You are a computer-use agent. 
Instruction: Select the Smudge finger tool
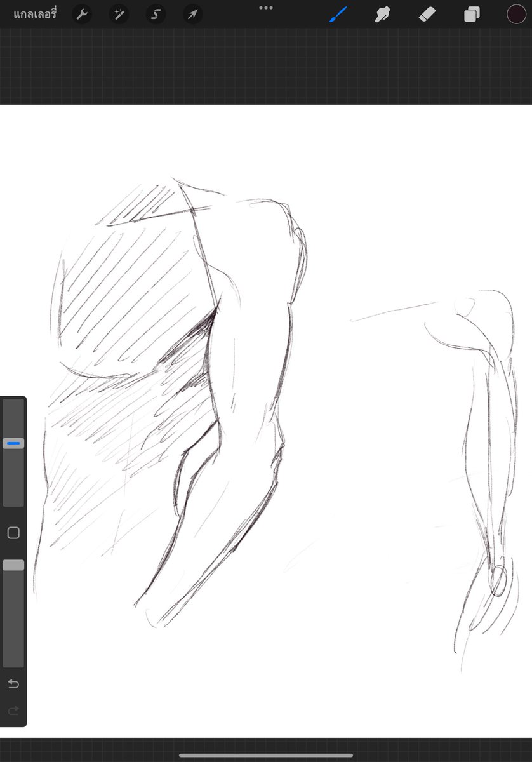(x=383, y=14)
